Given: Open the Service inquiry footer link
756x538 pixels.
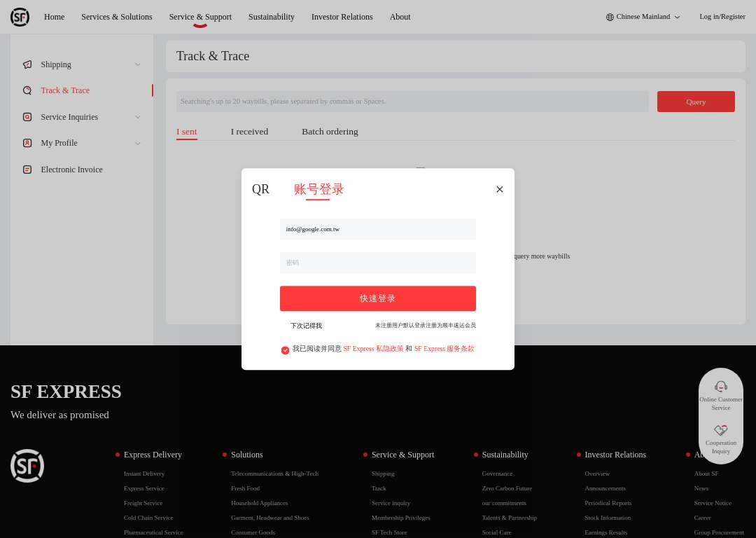Looking at the screenshot, I should pyautogui.click(x=391, y=503).
